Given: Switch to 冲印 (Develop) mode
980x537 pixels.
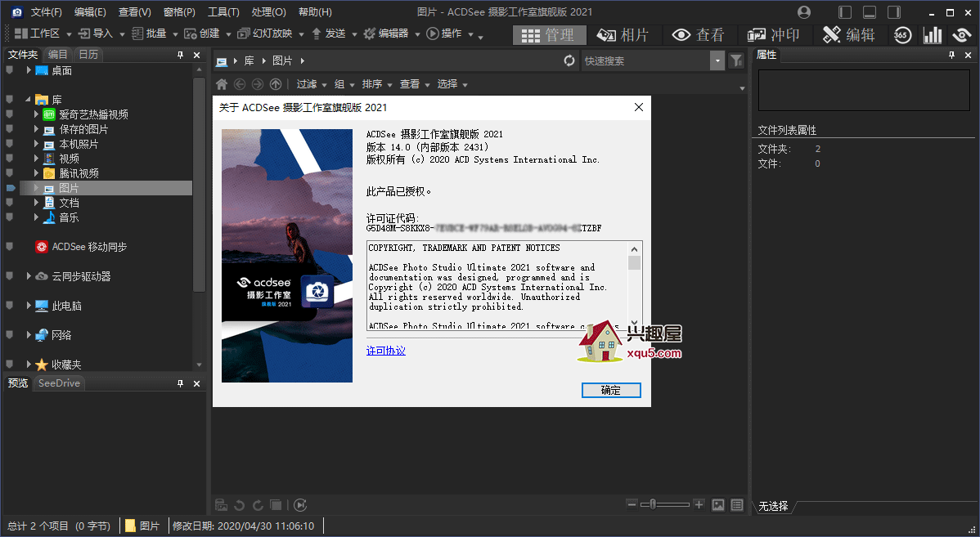Looking at the screenshot, I should coord(773,35).
